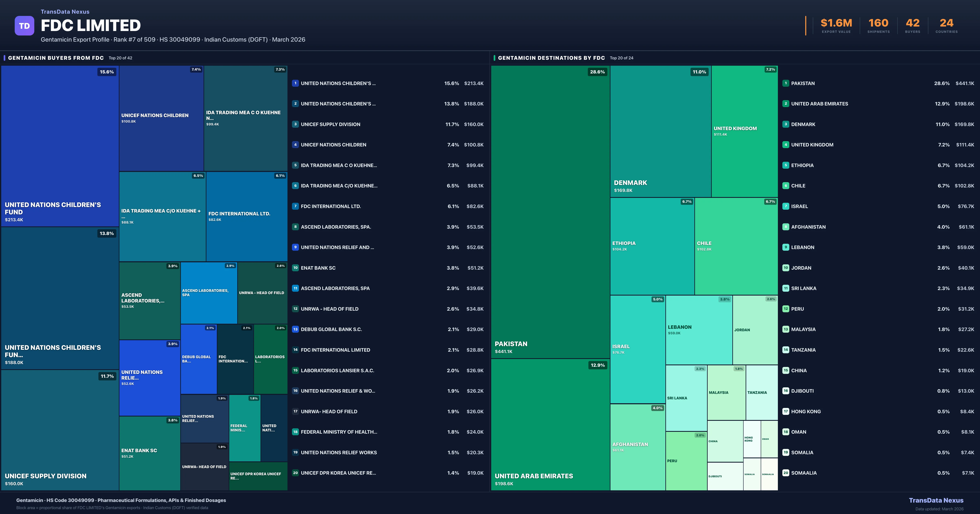Click rank badge 1 next to Pakistan
The height and width of the screenshot is (514, 980).
pyautogui.click(x=786, y=83)
